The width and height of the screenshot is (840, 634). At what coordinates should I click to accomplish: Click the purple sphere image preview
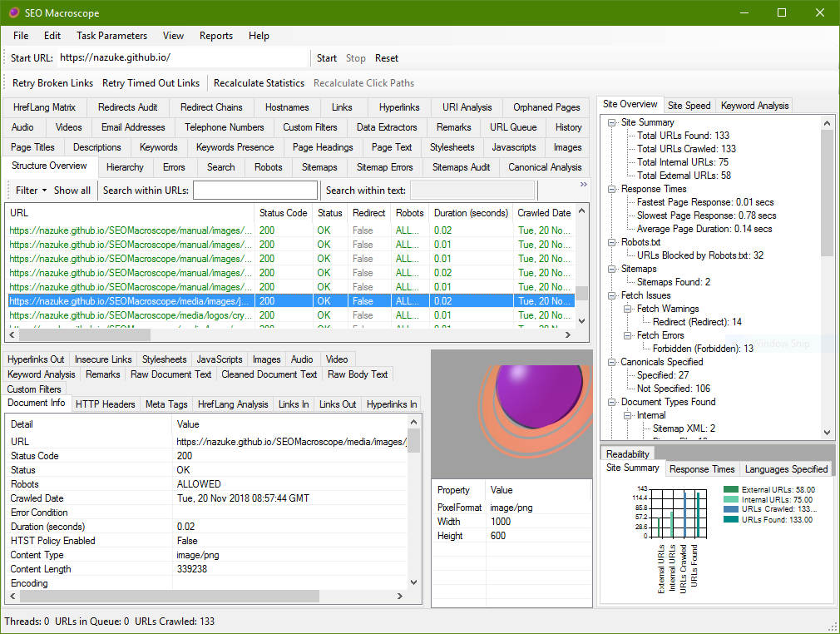[511, 414]
